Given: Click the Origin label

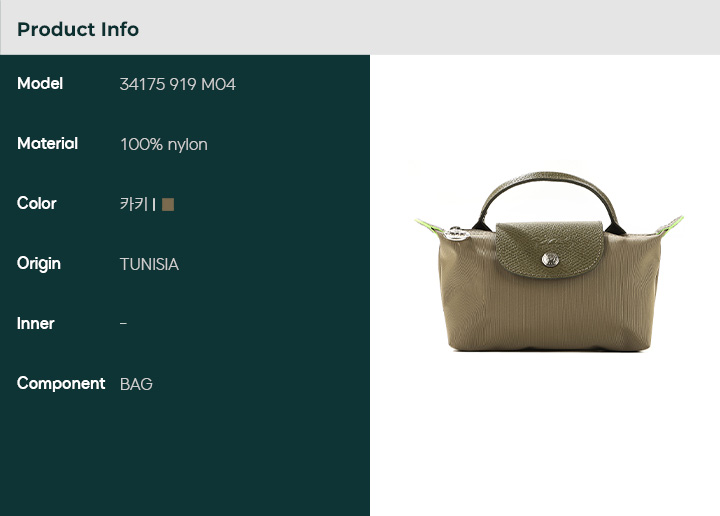Looking at the screenshot, I should [39, 264].
